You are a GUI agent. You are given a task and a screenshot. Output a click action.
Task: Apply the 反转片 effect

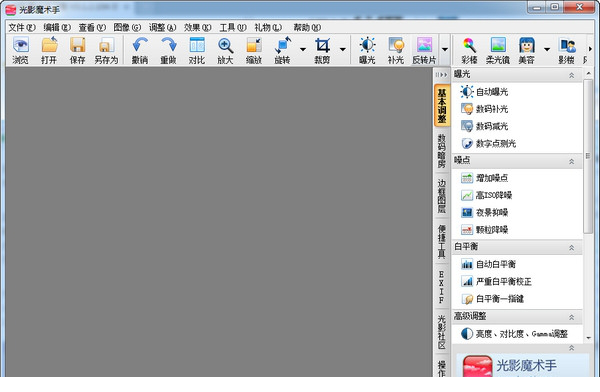(424, 50)
